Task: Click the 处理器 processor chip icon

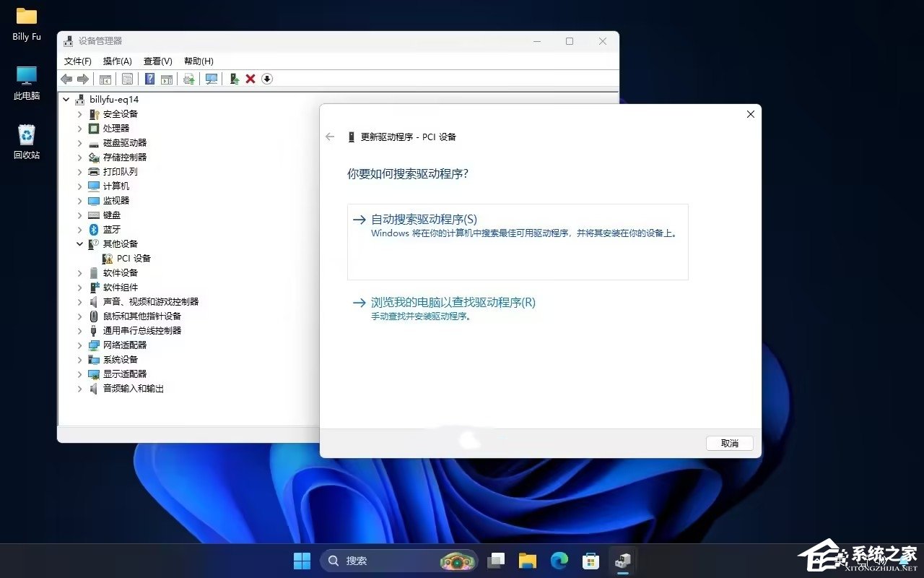Action: [94, 128]
